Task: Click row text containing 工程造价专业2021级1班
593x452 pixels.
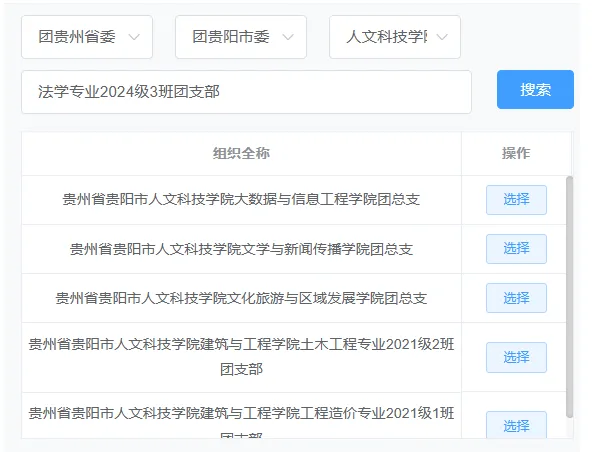Action: [x=241, y=422]
